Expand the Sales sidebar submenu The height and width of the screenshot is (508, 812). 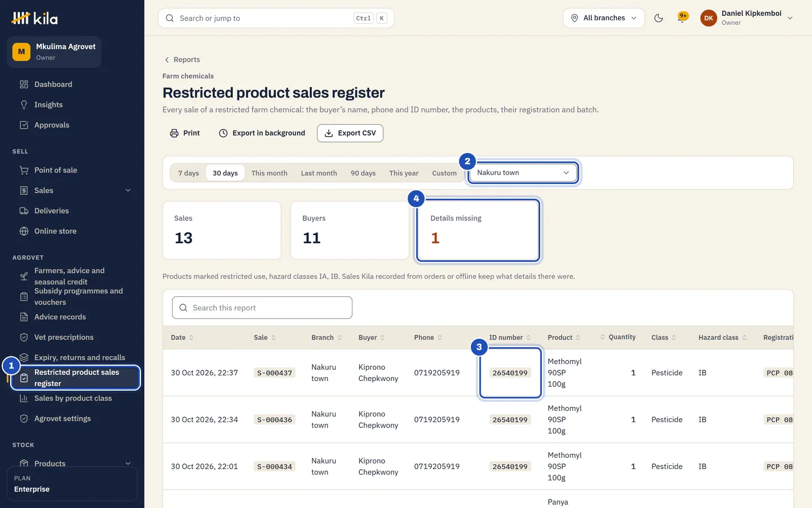[128, 190]
